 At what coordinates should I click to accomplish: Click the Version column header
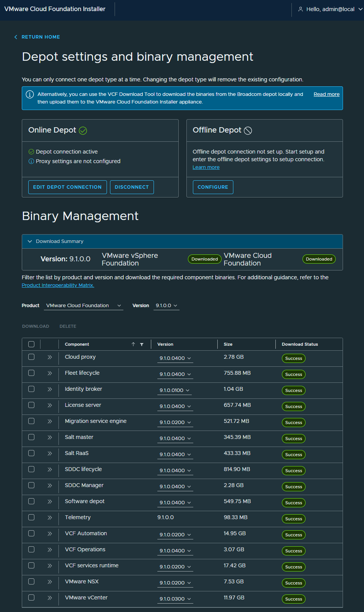pos(165,344)
